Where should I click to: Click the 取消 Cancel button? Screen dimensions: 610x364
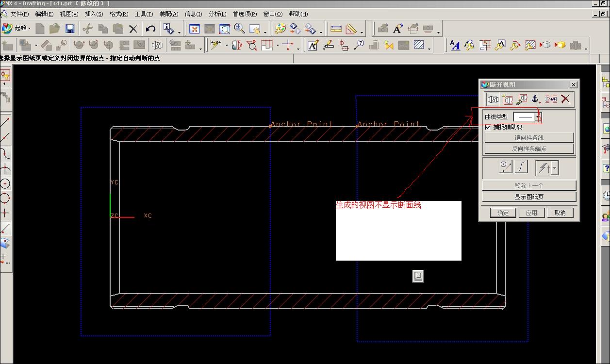pyautogui.click(x=560, y=213)
